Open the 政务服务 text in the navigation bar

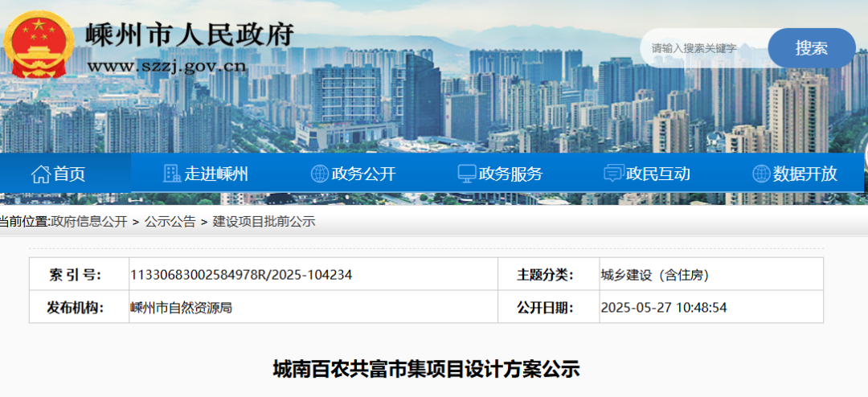[510, 174]
